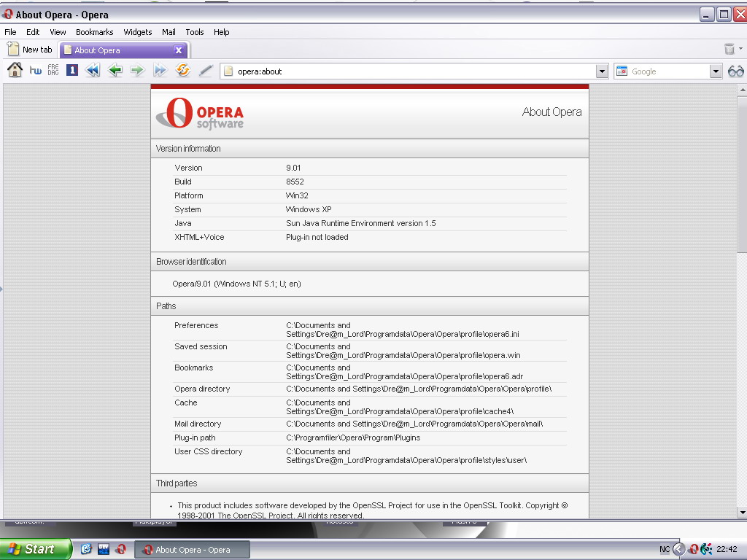Click the Version information heading
The height and width of the screenshot is (560, 747).
(188, 149)
